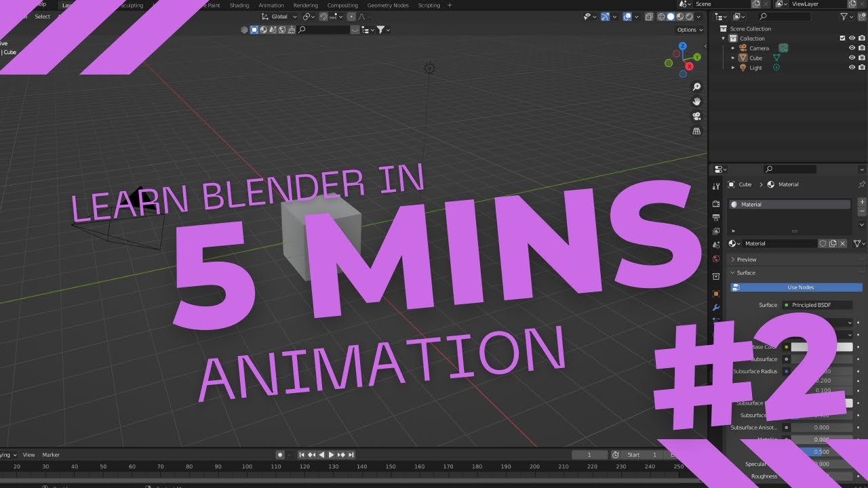
Task: Hide the Cube in viewport via eye
Action: (852, 58)
